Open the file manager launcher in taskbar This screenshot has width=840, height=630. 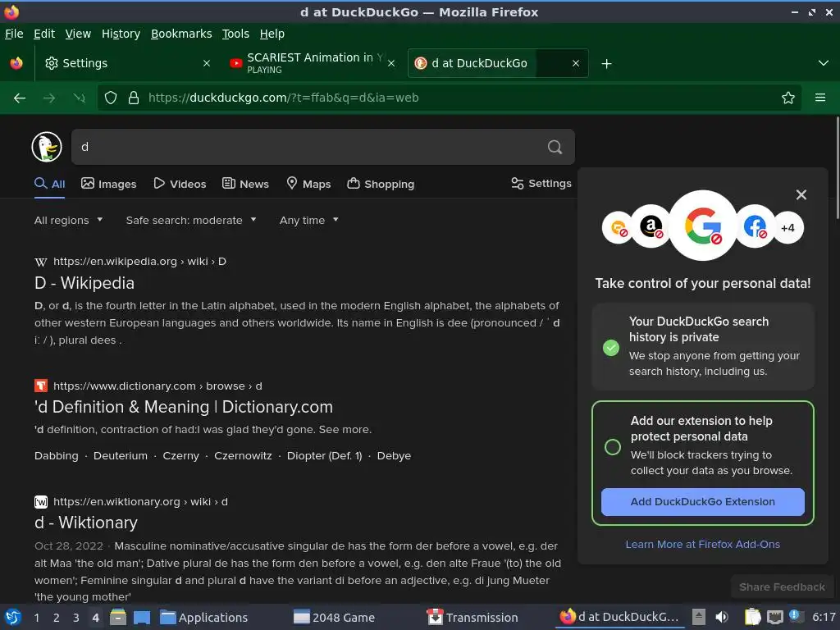coord(118,617)
